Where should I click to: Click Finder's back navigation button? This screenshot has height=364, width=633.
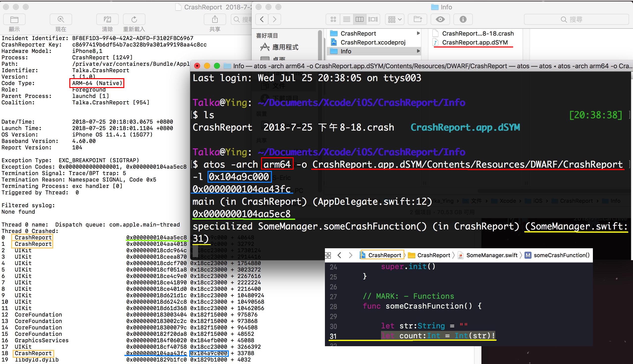(x=262, y=19)
